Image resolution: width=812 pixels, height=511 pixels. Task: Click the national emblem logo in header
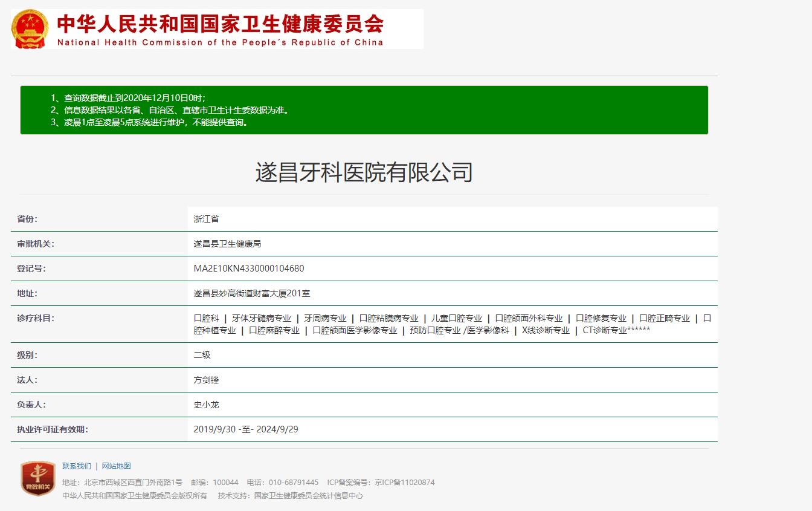tap(30, 29)
